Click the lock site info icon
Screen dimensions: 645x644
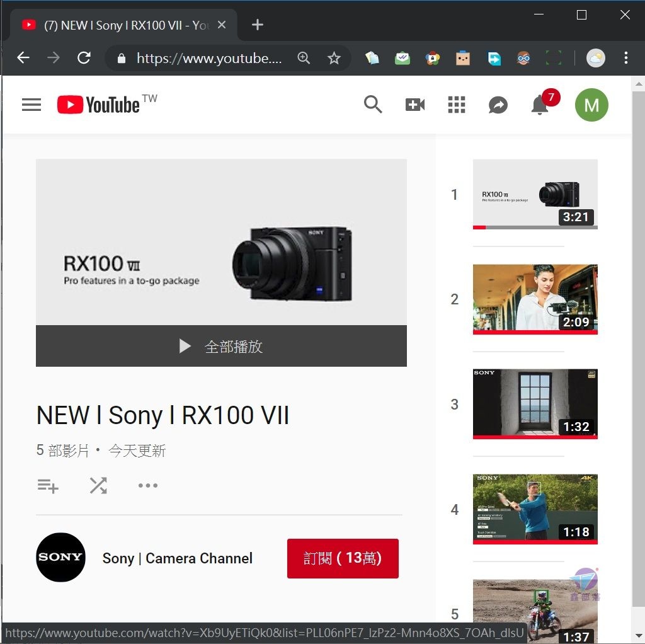121,58
